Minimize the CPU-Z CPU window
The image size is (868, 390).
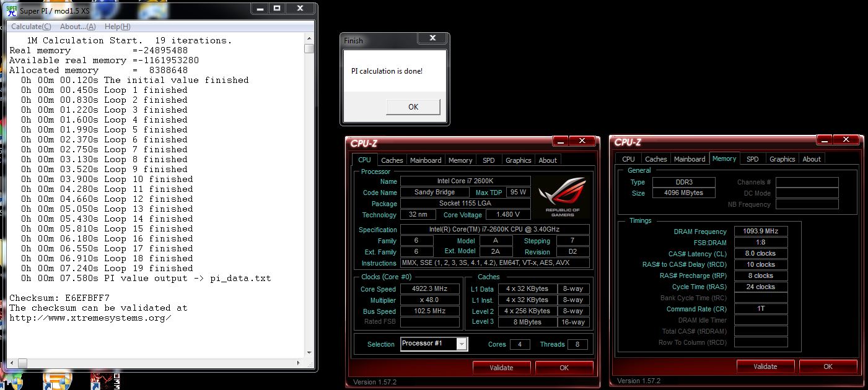(559, 141)
